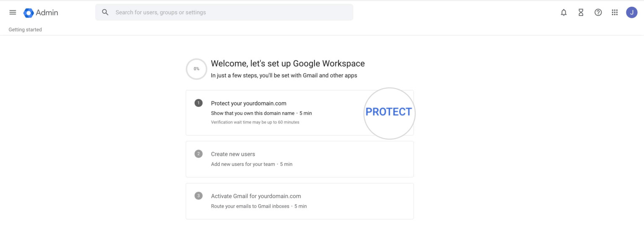Open the J account avatar
The image size is (644, 245).
click(632, 13)
